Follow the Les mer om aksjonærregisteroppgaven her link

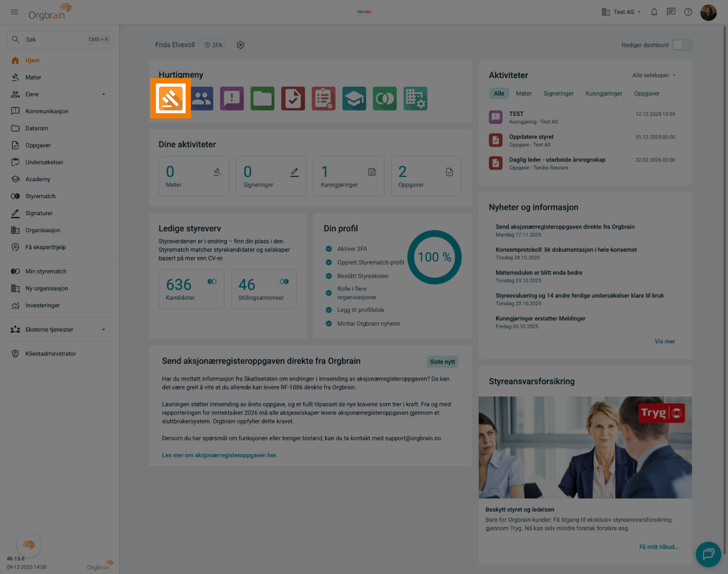pyautogui.click(x=220, y=455)
